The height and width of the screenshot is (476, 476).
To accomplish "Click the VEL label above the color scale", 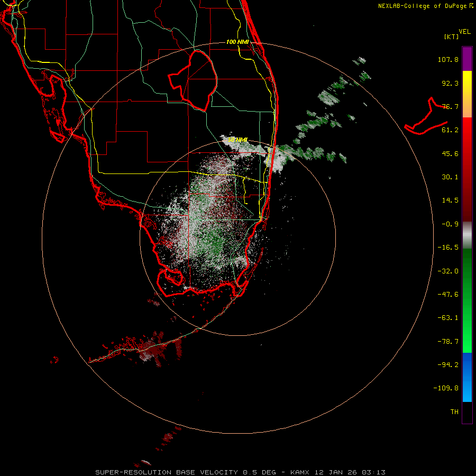I will click(465, 32).
